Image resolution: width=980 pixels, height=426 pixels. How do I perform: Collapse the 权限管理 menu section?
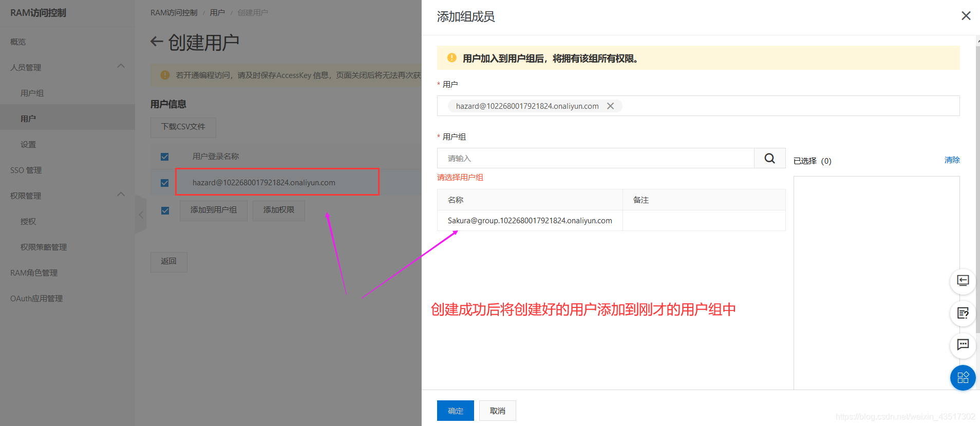pyautogui.click(x=121, y=195)
